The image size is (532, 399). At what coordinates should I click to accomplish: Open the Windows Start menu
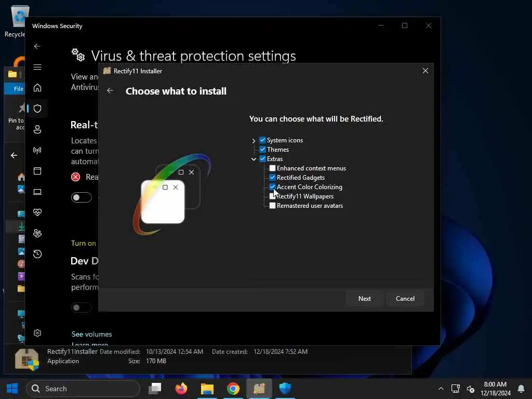coord(12,389)
